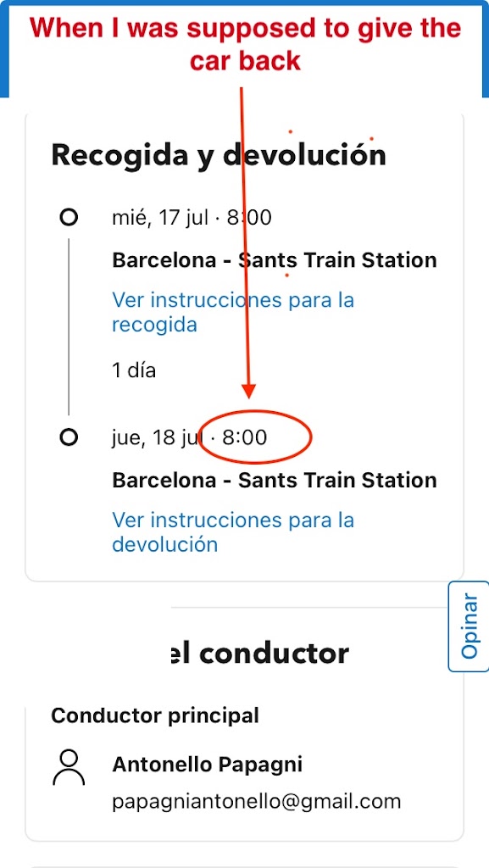Viewport: 489px width, 868px height.
Task: Click the pickup timeline circle marker
Action: coord(69,218)
